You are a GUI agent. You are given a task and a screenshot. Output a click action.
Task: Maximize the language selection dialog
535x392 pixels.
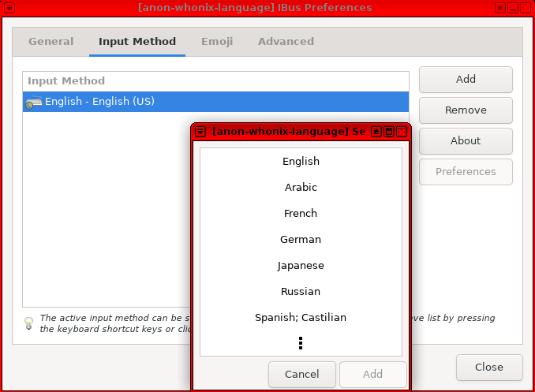(389, 132)
